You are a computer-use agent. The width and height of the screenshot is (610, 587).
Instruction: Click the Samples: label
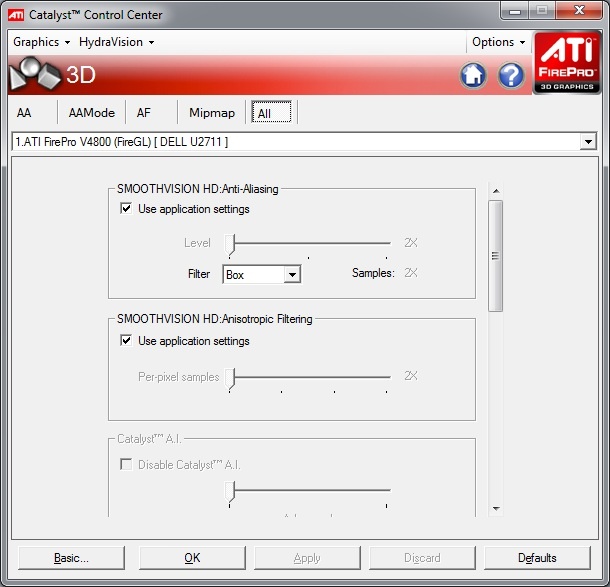coord(373,273)
